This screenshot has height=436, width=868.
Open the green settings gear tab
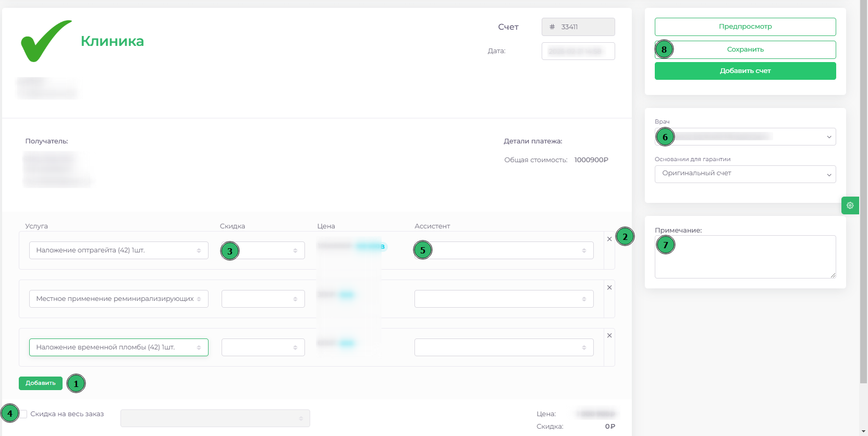click(850, 205)
